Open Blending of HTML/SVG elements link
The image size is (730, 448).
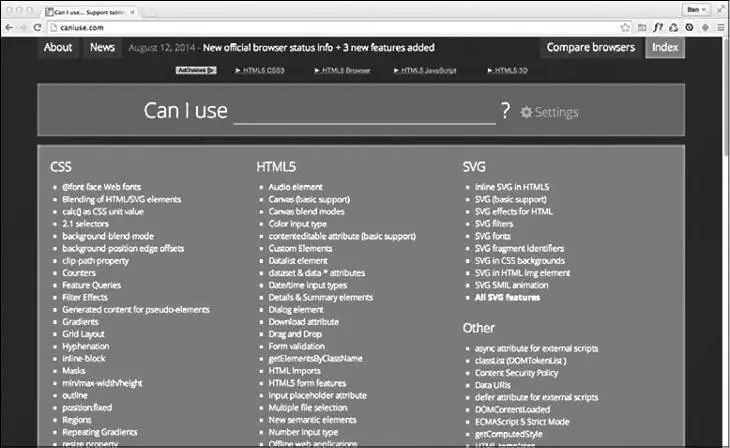coord(122,199)
